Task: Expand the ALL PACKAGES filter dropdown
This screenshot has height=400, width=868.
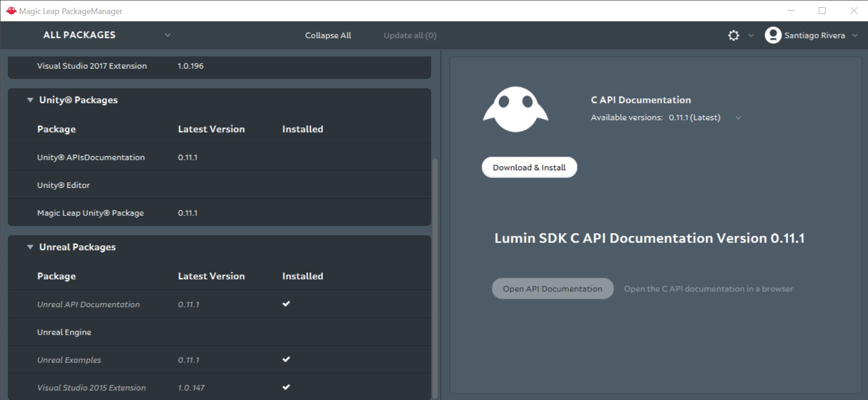Action: click(167, 35)
